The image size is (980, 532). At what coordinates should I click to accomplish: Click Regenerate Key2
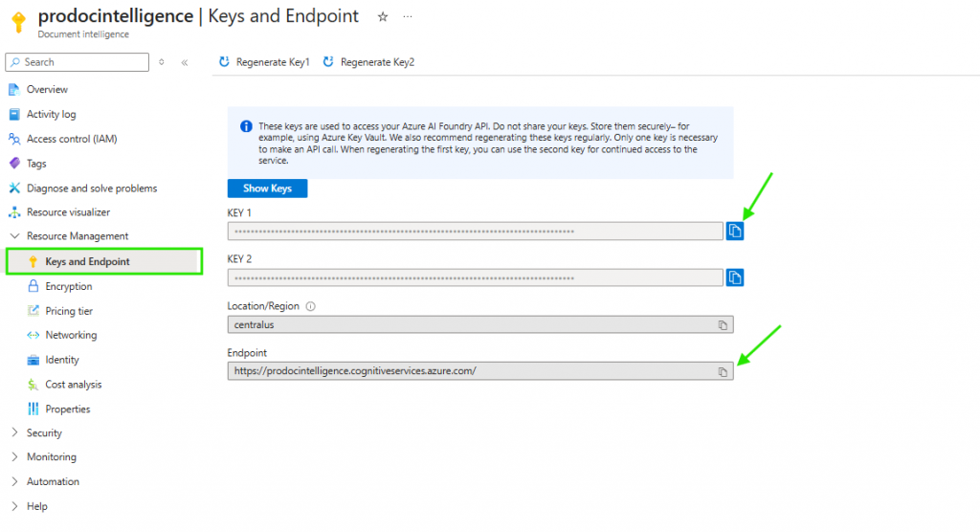[368, 62]
